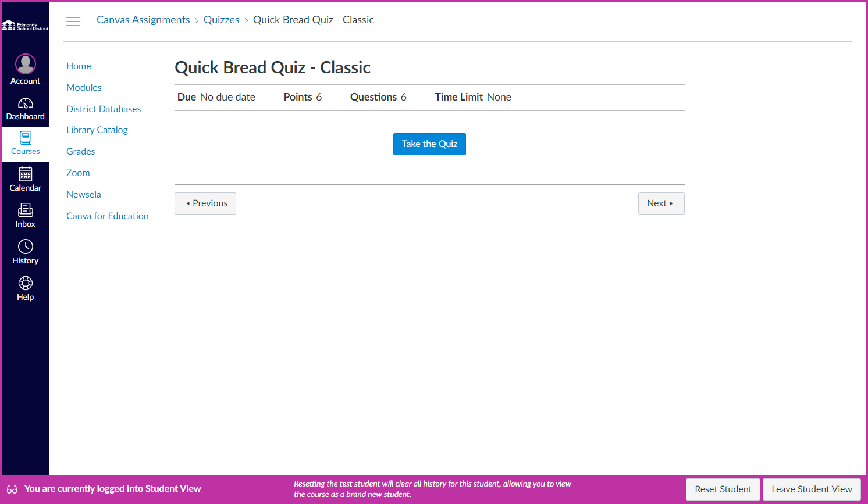Image resolution: width=868 pixels, height=504 pixels.
Task: Open the Account avatar menu
Action: [x=26, y=64]
